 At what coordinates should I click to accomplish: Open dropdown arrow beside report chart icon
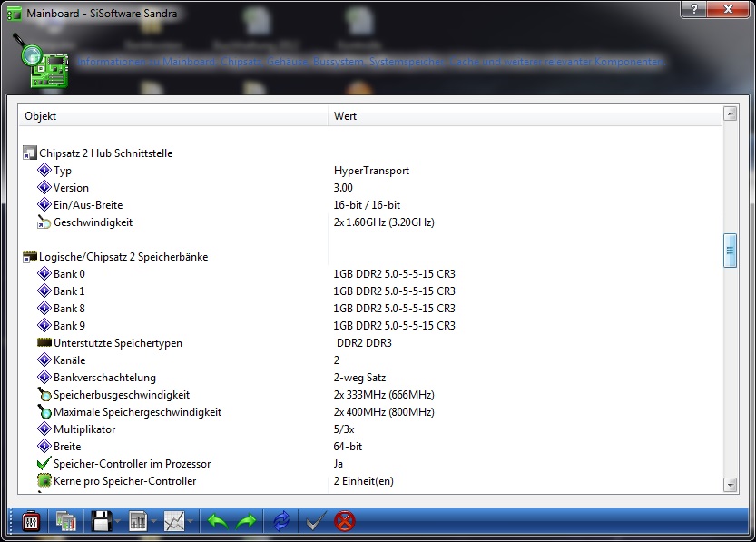tap(153, 521)
